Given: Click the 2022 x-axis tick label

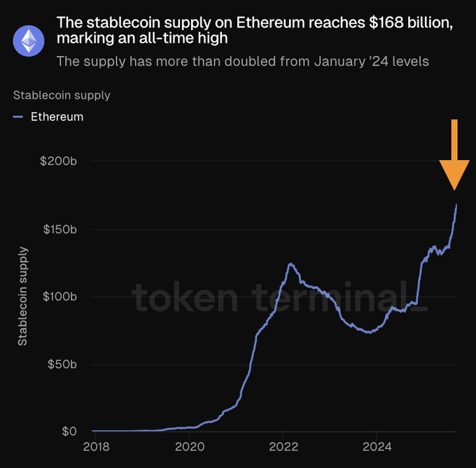Looking at the screenshot, I should tap(283, 446).
